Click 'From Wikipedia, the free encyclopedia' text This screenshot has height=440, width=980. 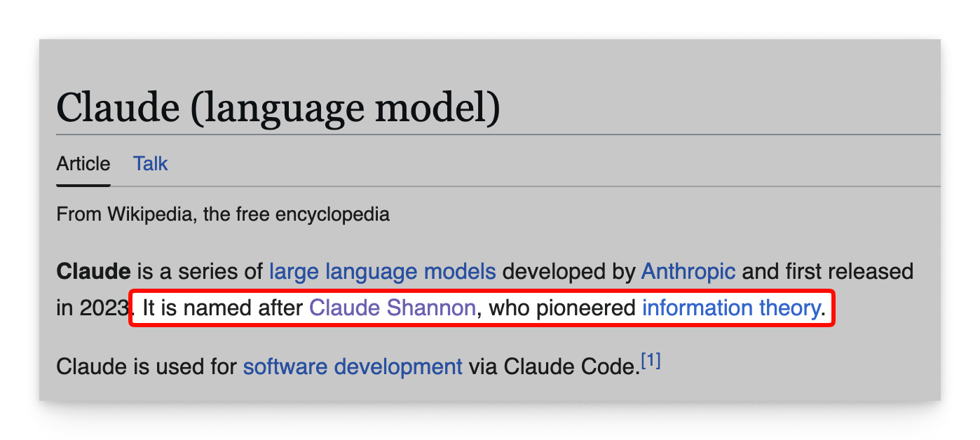click(223, 214)
